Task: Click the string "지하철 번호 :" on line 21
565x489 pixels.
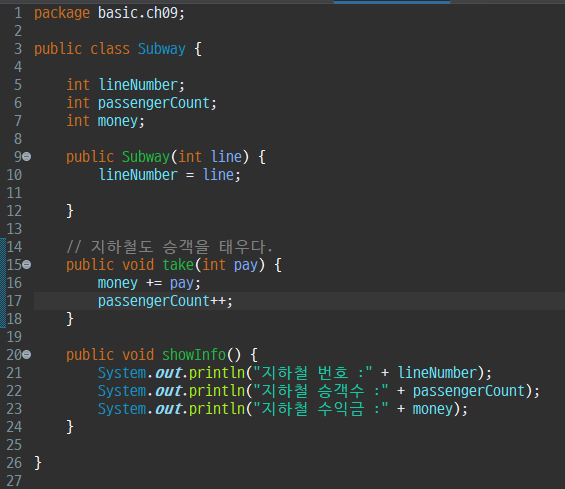Action: 313,373
